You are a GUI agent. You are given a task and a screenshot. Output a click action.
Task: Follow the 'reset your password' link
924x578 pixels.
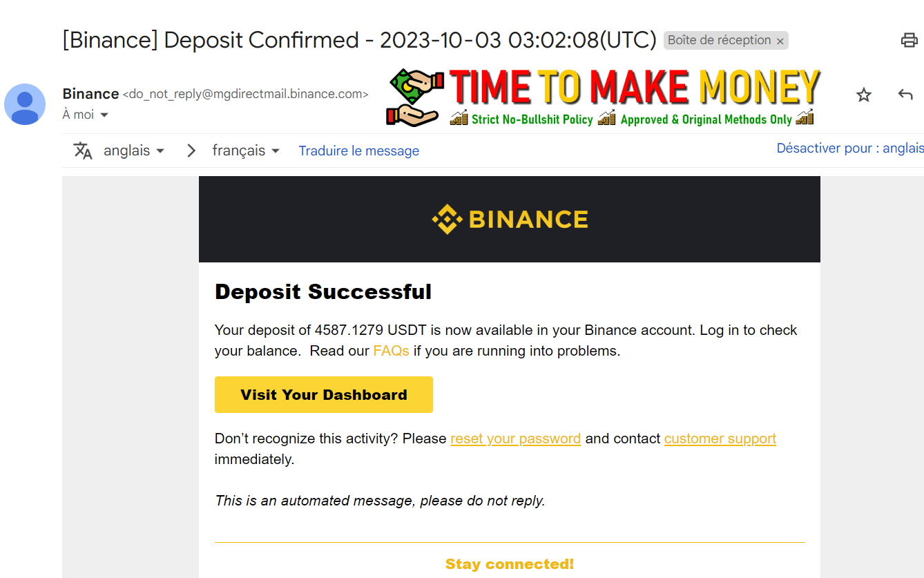pyautogui.click(x=515, y=439)
